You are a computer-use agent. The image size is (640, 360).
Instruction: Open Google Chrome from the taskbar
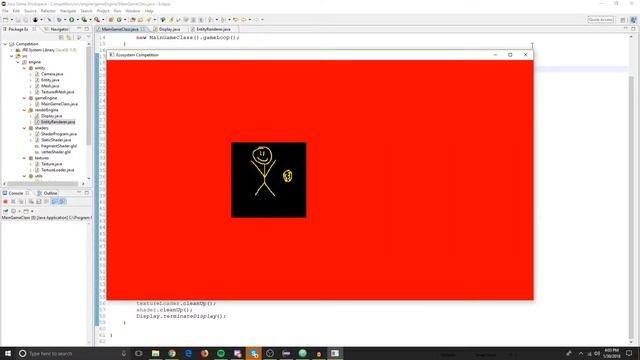pos(172,353)
